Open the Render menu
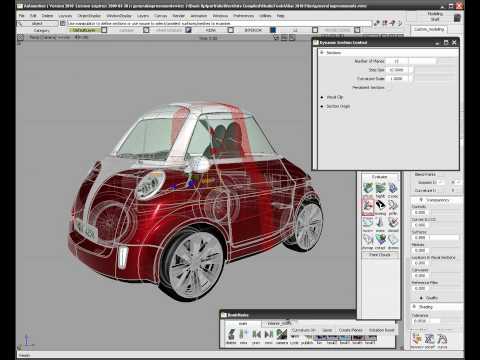This screenshot has height=360, width=480. pyautogui.click(x=178, y=16)
